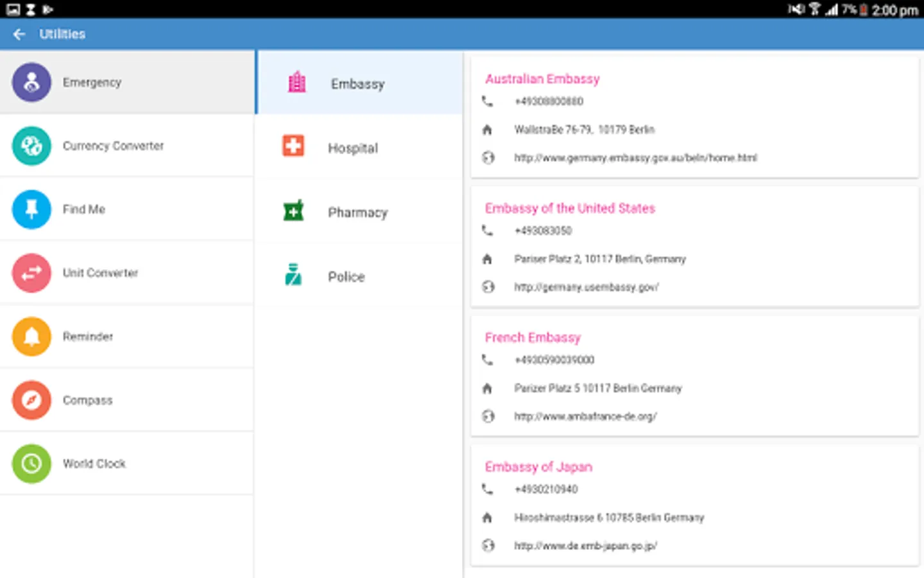924x578 pixels.
Task: Switch to the Pharmacy category
Action: click(x=359, y=211)
